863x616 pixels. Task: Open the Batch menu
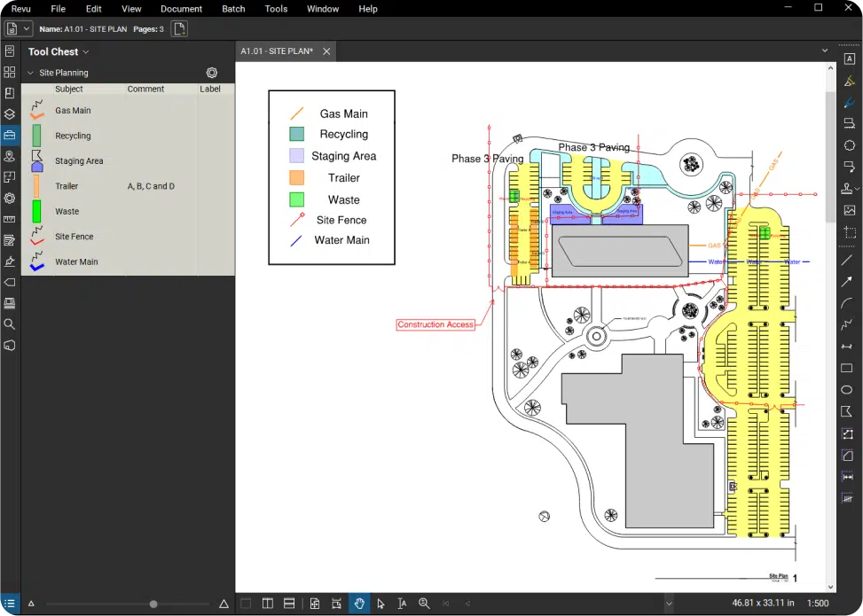click(233, 9)
